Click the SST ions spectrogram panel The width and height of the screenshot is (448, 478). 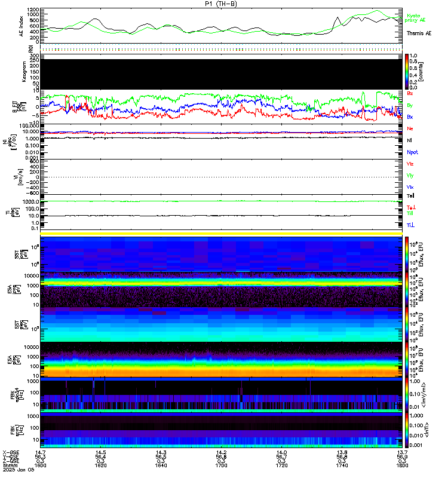point(221,254)
